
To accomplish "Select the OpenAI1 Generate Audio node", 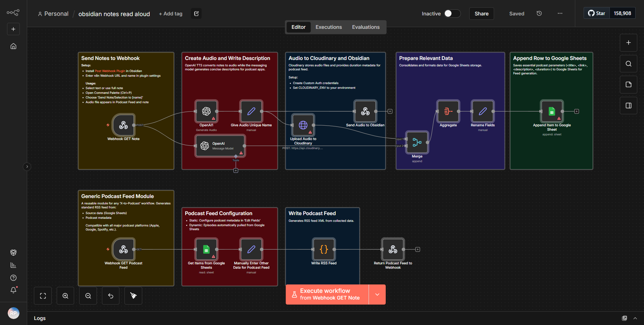I will (206, 111).
